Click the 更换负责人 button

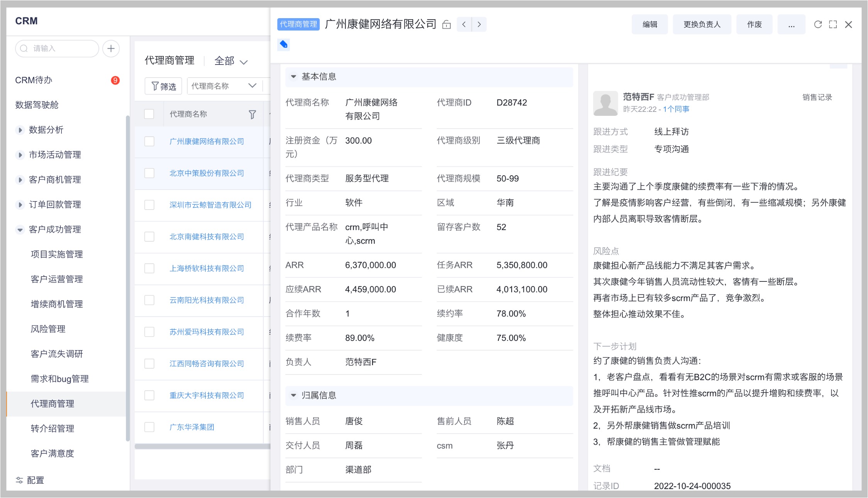click(702, 24)
